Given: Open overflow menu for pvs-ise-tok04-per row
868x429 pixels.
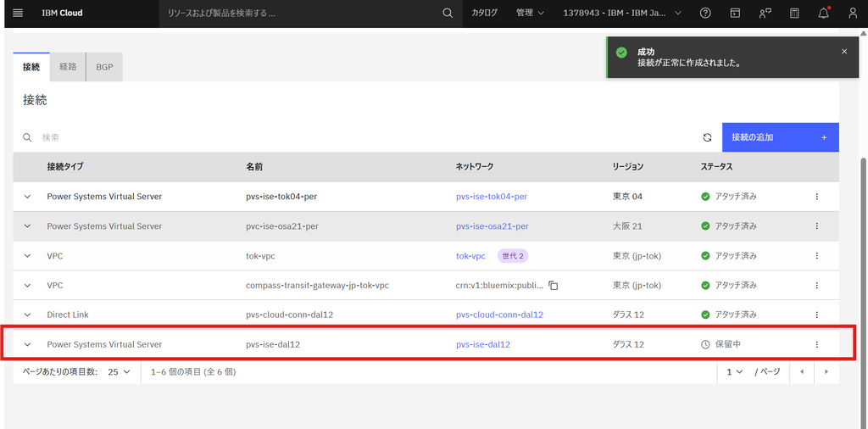Looking at the screenshot, I should [x=816, y=197].
